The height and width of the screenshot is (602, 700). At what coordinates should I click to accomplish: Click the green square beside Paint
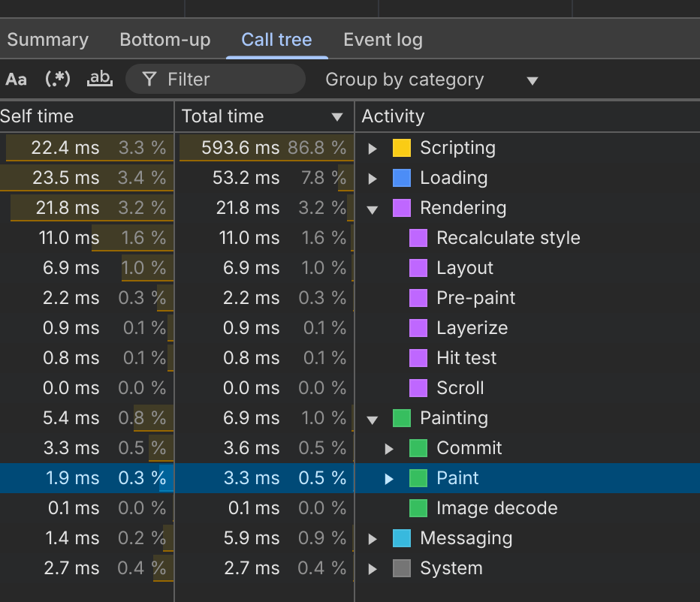pos(418,477)
